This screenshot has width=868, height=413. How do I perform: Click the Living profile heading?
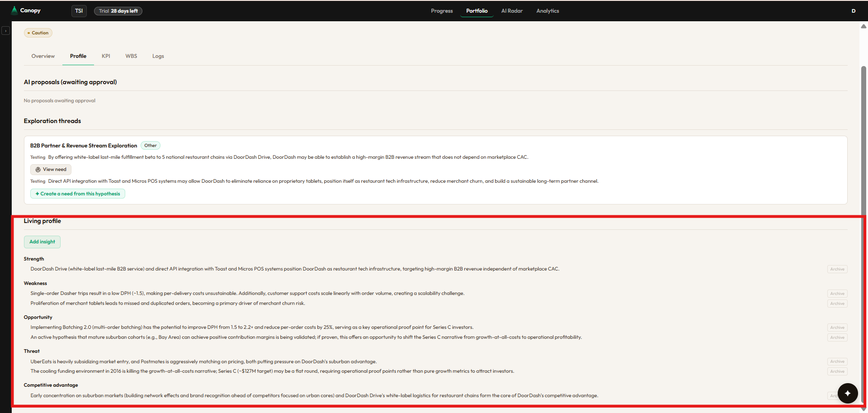click(42, 221)
